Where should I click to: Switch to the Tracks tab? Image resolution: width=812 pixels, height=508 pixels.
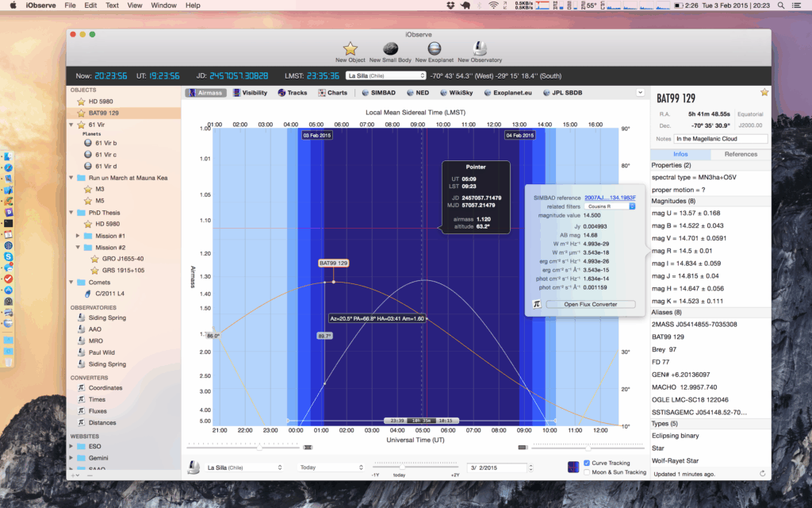293,93
